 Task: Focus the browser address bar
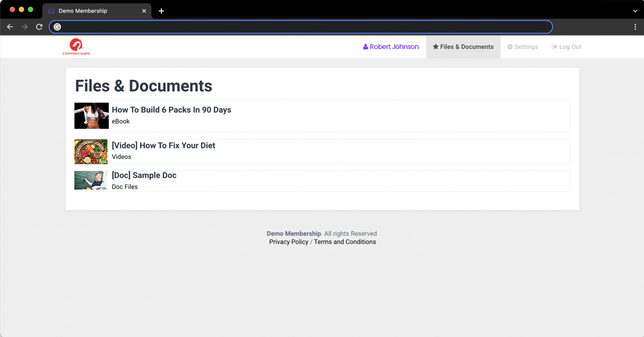point(304,27)
